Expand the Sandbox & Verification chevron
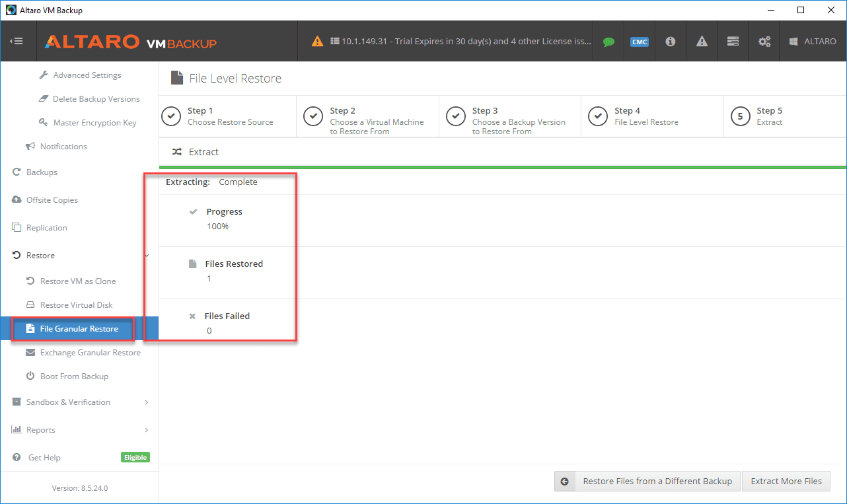 click(147, 402)
